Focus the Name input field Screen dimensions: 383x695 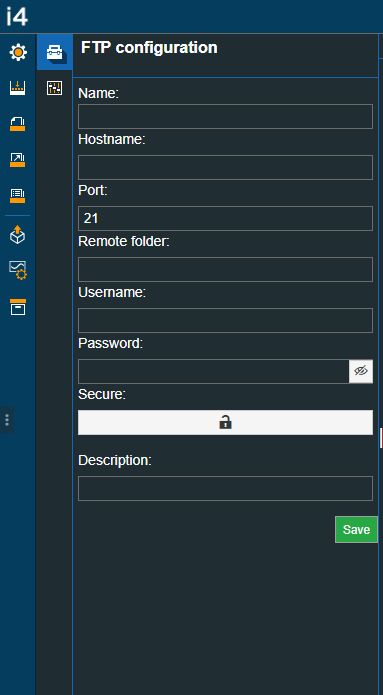[x=225, y=117]
